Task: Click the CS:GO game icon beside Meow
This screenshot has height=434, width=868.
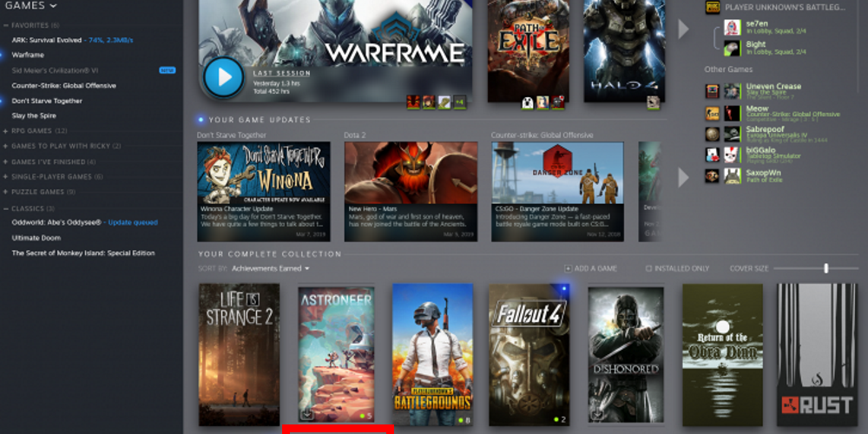Action: 713,113
